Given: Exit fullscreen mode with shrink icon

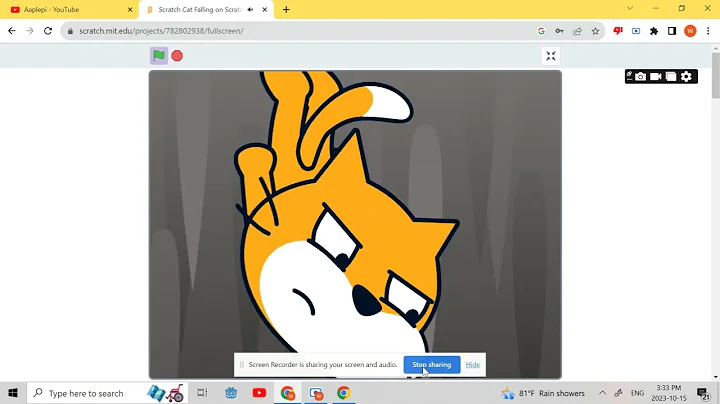Looking at the screenshot, I should pos(551,56).
